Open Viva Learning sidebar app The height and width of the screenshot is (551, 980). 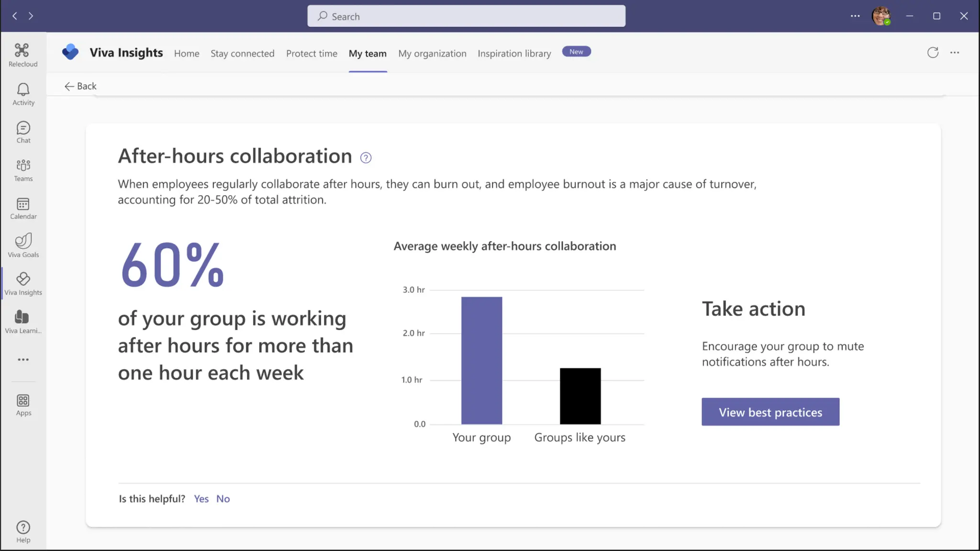click(23, 321)
